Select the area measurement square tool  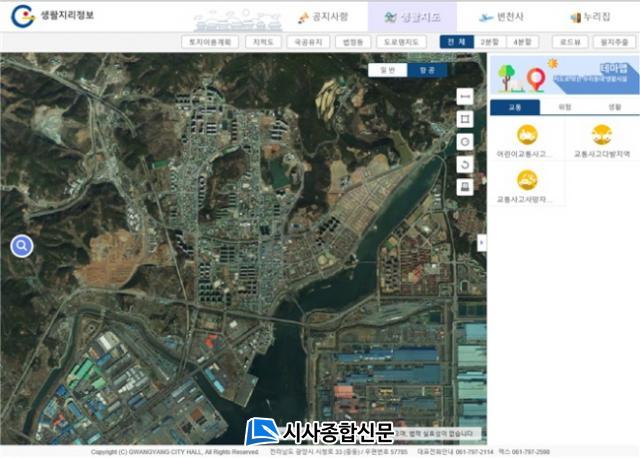[x=464, y=119]
